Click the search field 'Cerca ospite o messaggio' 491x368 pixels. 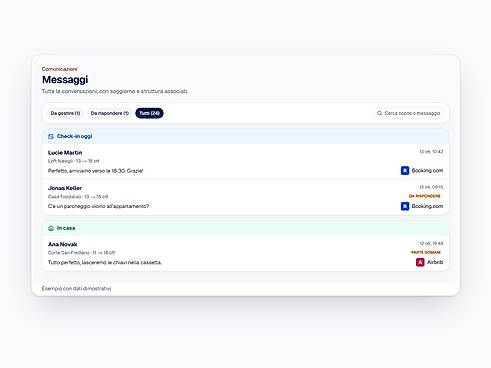click(x=409, y=113)
